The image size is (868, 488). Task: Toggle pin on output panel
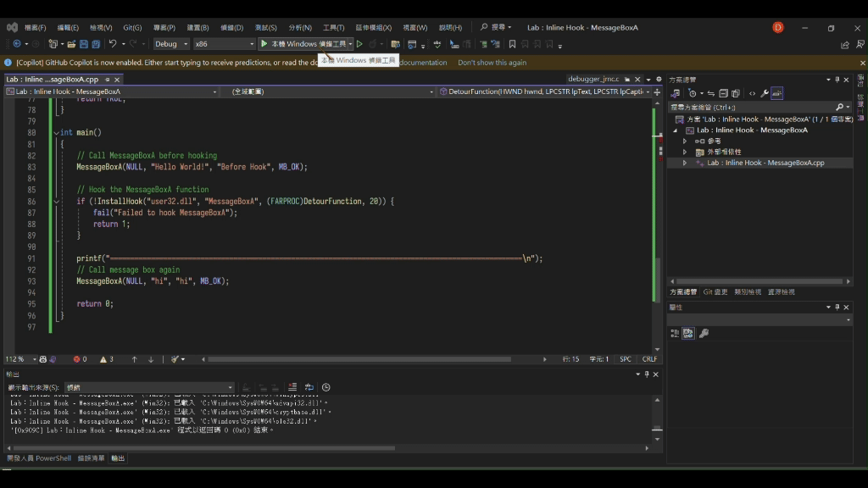(x=647, y=374)
